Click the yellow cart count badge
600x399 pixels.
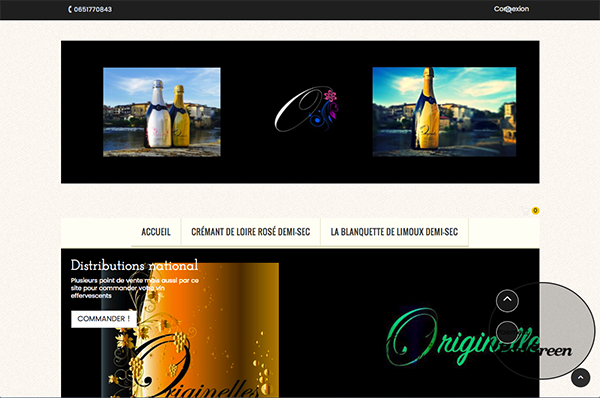coord(535,210)
